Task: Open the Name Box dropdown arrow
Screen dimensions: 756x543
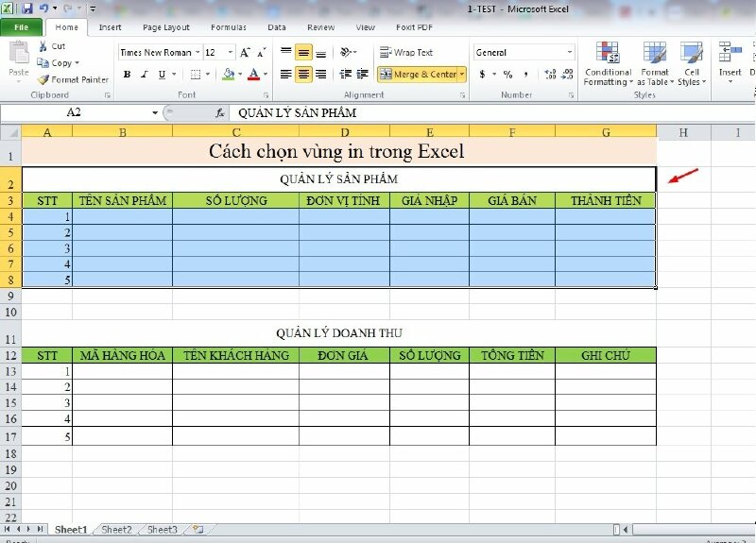Action: tap(155, 112)
